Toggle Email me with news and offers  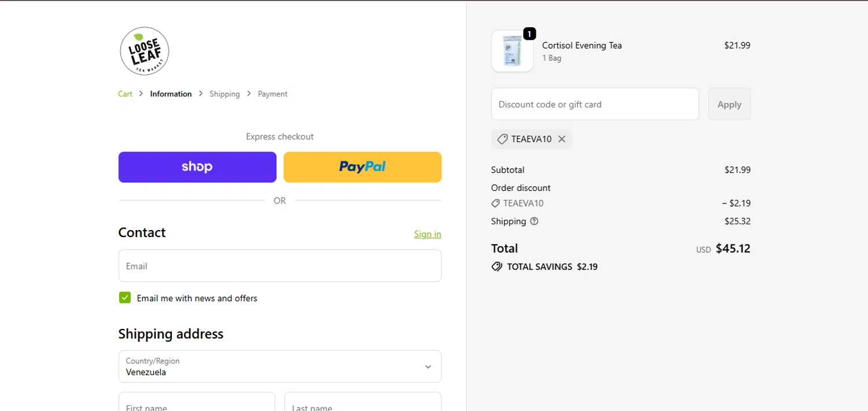point(125,298)
